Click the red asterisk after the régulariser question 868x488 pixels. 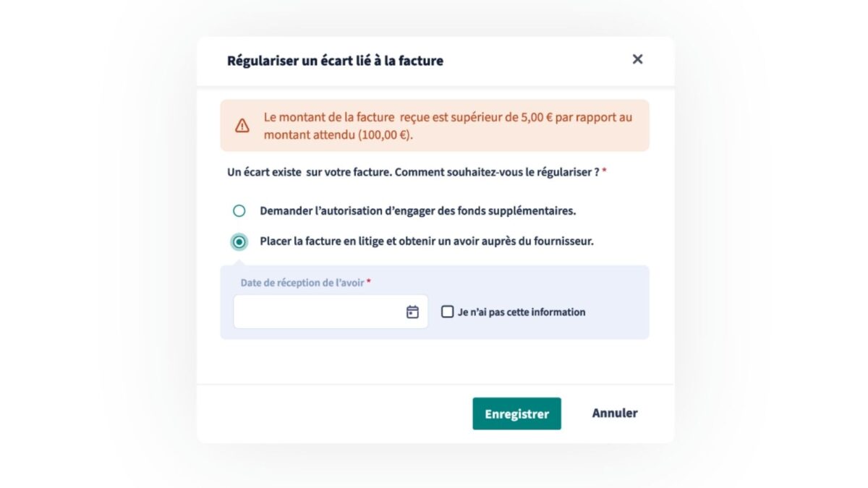(x=604, y=172)
